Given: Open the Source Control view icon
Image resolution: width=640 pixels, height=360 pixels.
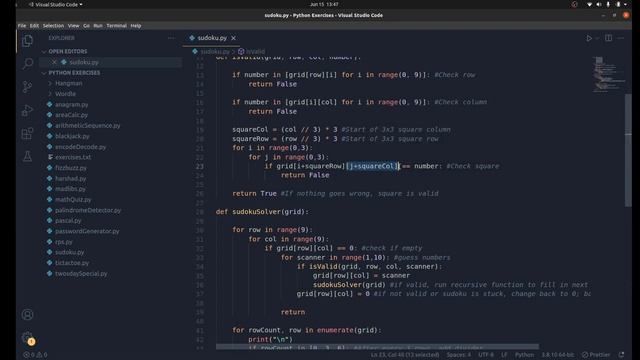Looking at the screenshot, I should 27,87.
